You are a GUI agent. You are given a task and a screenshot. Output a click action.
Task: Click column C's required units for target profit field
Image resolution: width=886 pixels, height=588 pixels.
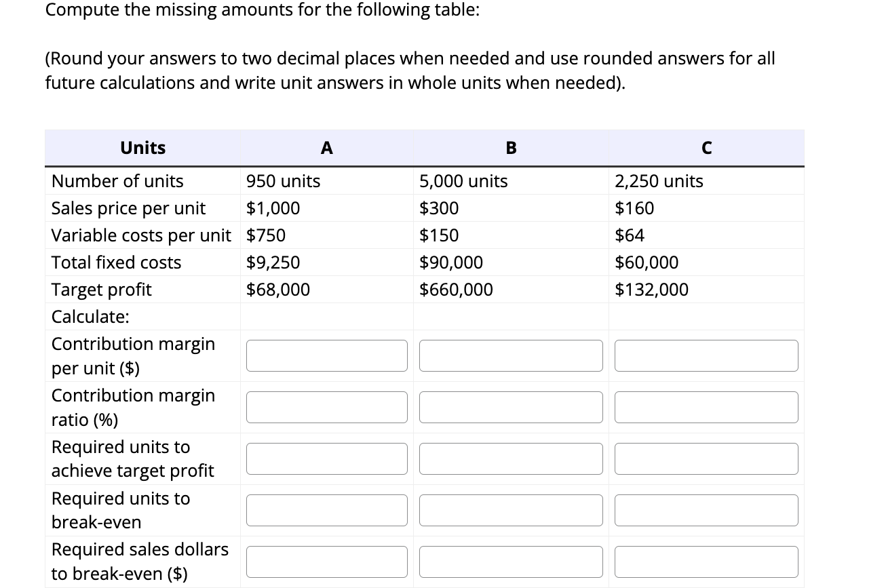pos(706,458)
